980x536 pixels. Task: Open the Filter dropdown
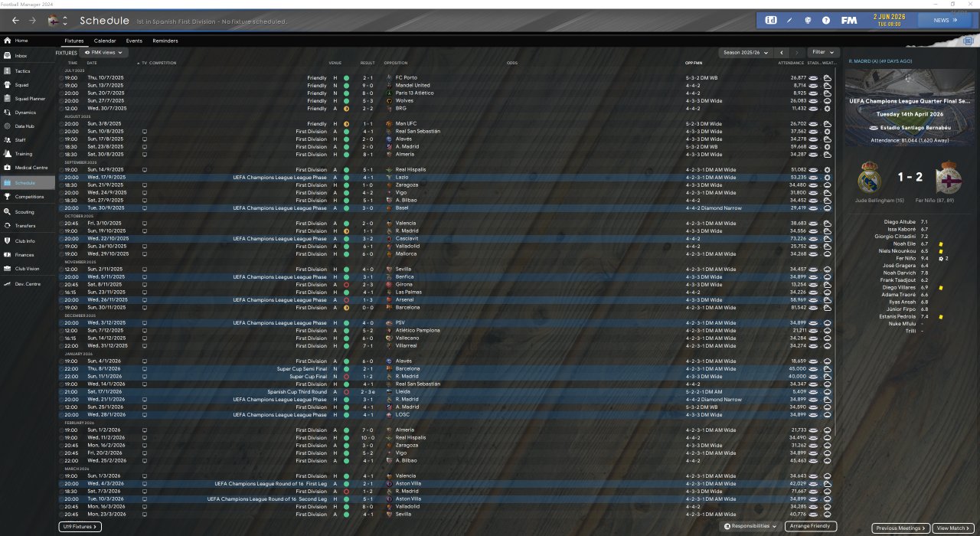point(823,53)
